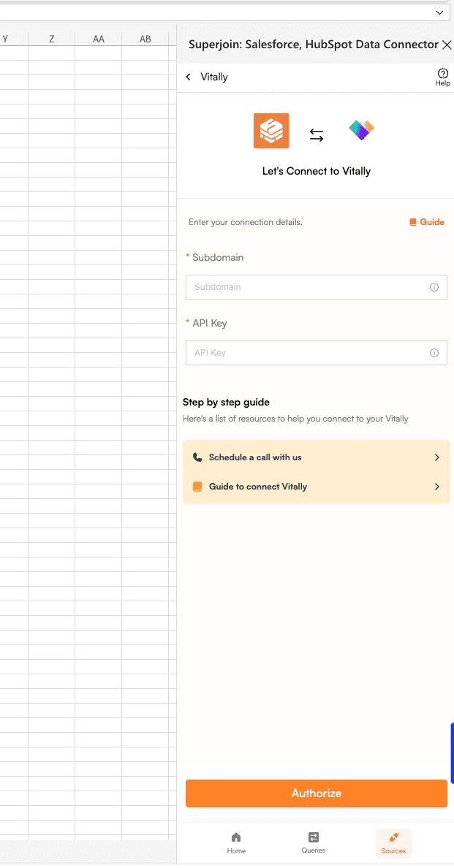The height and width of the screenshot is (868, 454).
Task: Open the Help icon
Action: click(x=443, y=77)
